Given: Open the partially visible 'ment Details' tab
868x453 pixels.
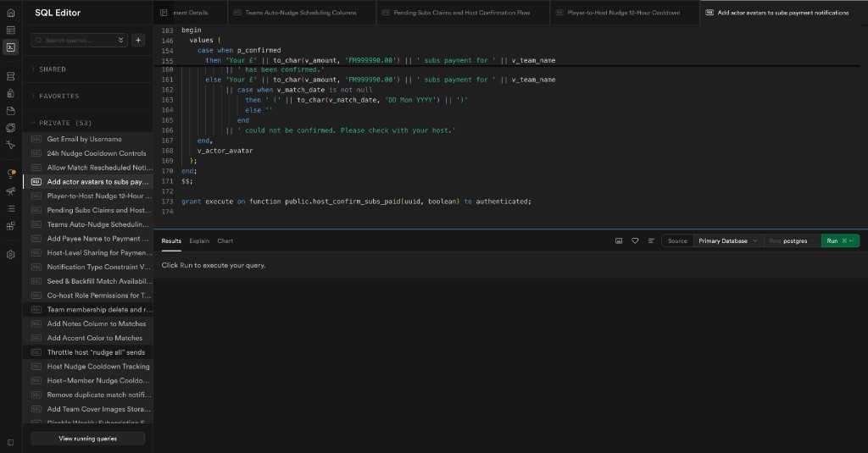Looking at the screenshot, I should 191,12.
